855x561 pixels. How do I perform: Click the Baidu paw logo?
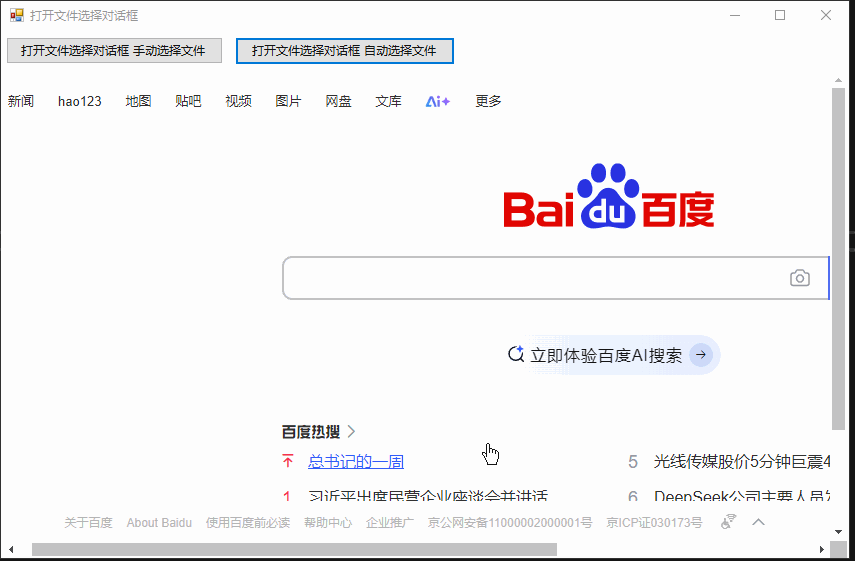coord(609,195)
